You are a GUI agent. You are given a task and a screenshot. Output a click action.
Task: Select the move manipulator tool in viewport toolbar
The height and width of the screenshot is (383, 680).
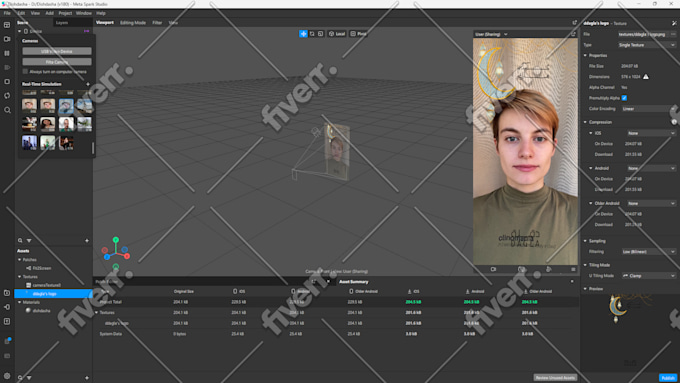[x=303, y=34]
